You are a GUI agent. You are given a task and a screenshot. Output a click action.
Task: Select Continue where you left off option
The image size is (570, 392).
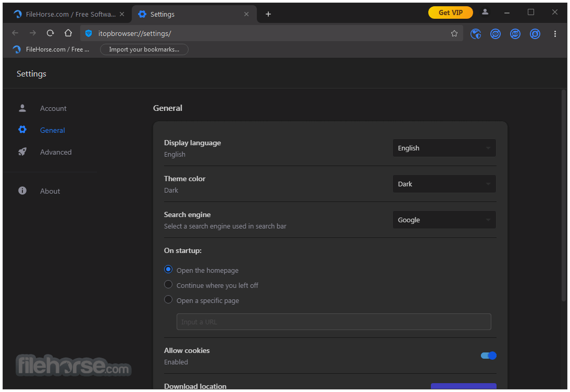tap(168, 284)
